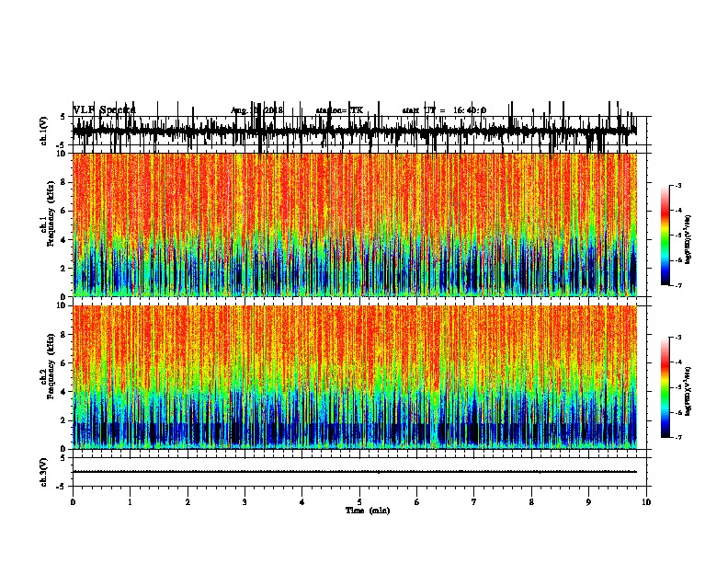728x563 pixels.
Task: Click the ch.2 spectrogram colorbar
Action: click(665, 387)
